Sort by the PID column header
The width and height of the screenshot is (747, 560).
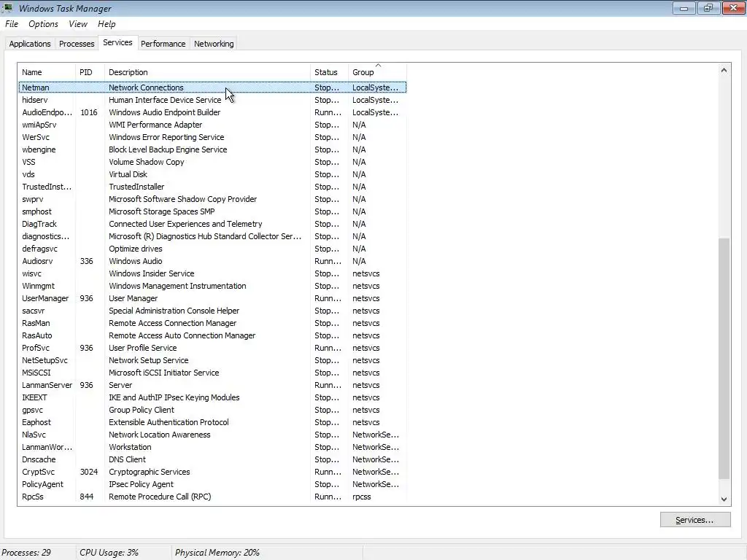point(90,72)
